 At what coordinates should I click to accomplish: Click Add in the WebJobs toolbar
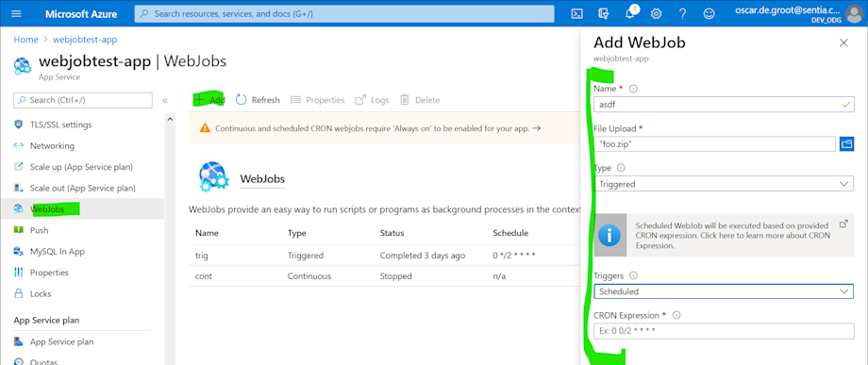click(x=209, y=100)
